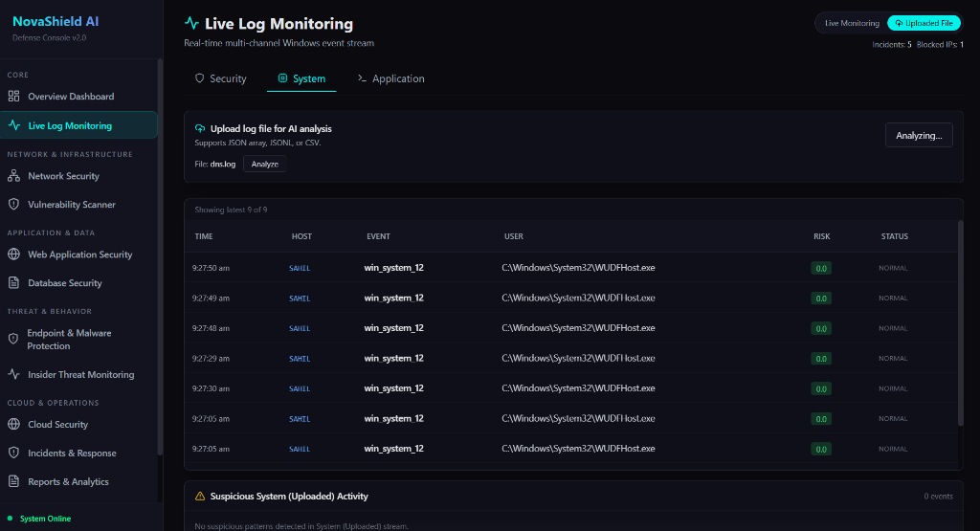Open Insider Threat Monitoring page
The height and width of the screenshot is (531, 980).
point(78,374)
